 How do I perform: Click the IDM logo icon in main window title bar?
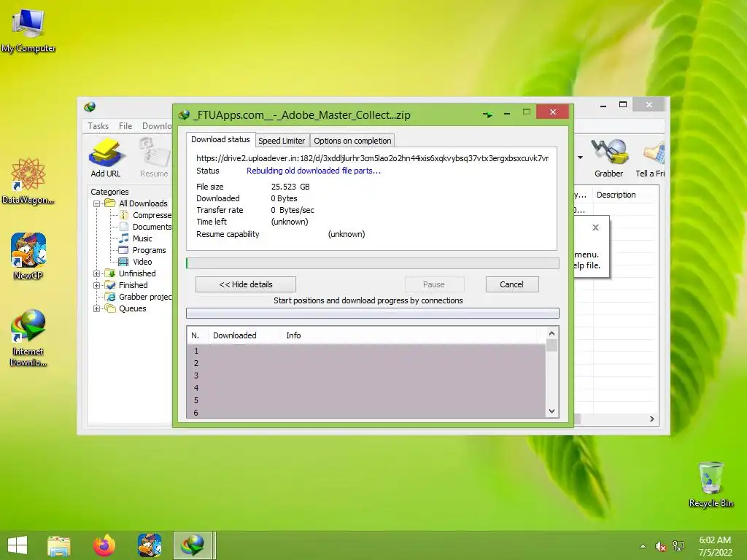click(90, 107)
